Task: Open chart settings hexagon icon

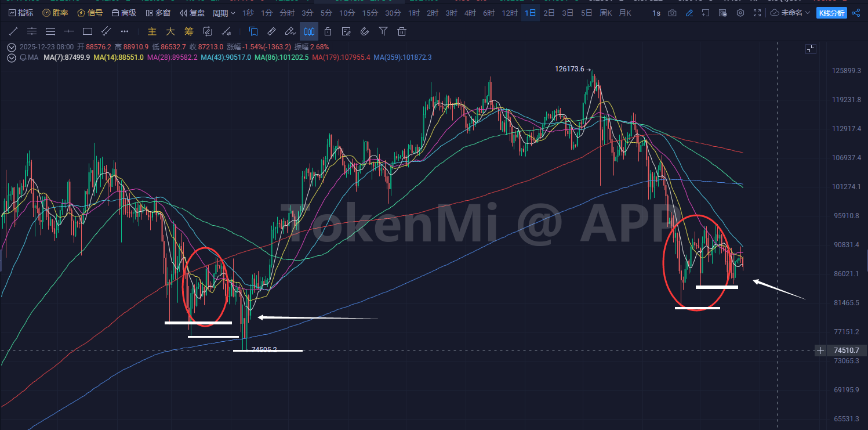Action: [740, 13]
